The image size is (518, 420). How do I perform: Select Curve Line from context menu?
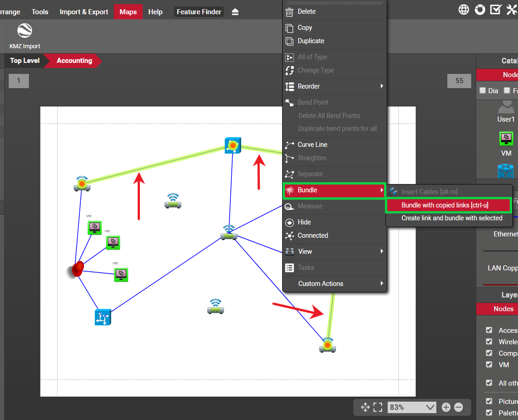click(312, 145)
